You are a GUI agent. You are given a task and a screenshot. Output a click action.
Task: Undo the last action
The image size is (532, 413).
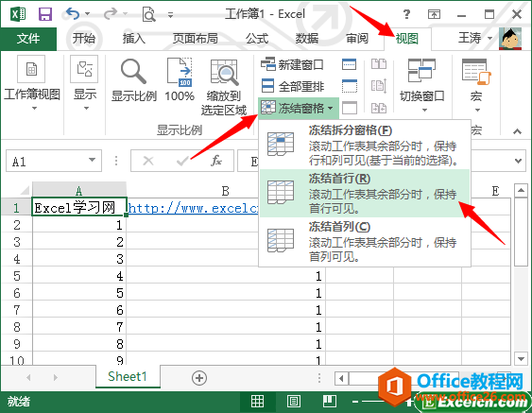tap(72, 14)
